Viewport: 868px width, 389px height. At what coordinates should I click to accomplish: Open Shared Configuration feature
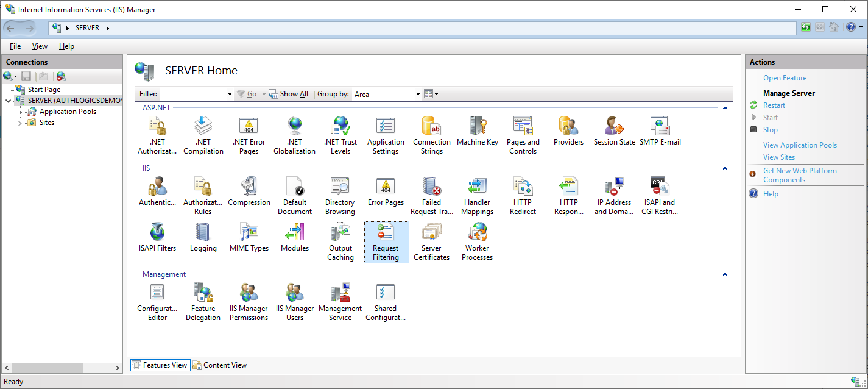point(386,302)
